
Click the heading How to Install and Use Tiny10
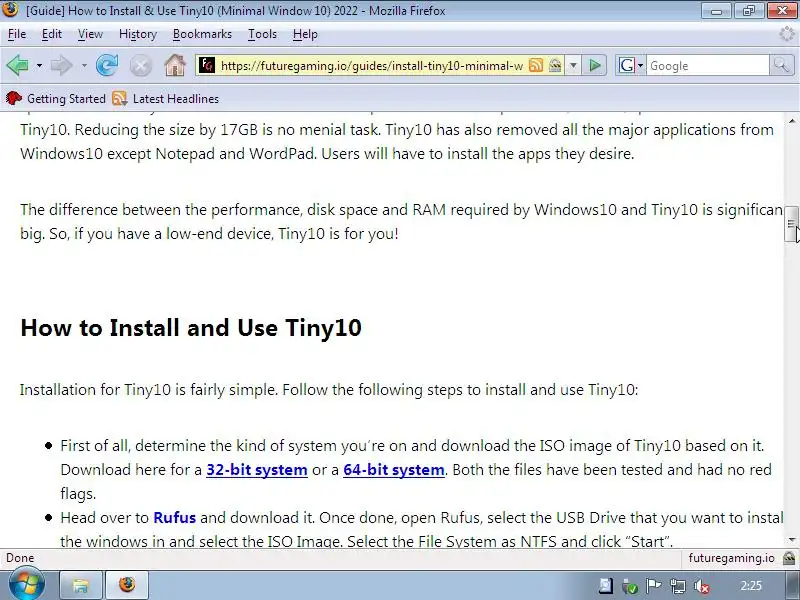click(x=191, y=328)
